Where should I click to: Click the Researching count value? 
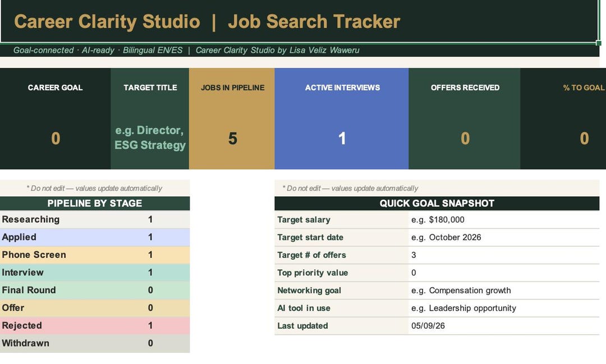click(x=150, y=219)
